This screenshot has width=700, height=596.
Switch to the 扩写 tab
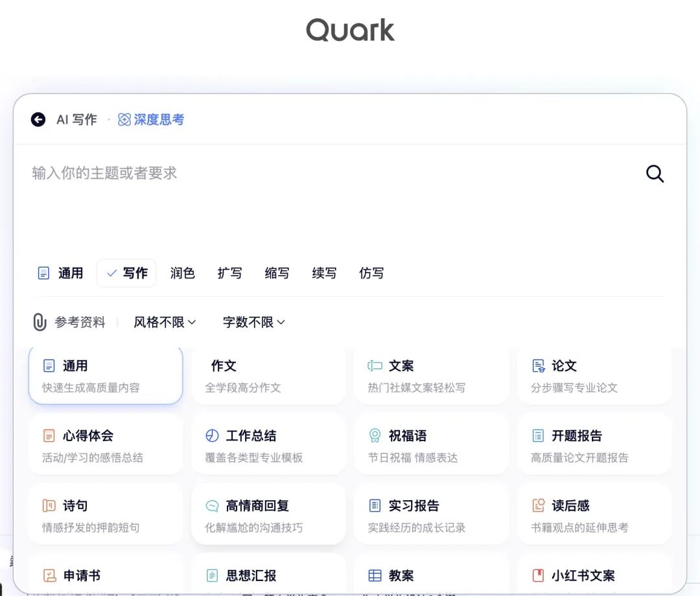pos(229,273)
